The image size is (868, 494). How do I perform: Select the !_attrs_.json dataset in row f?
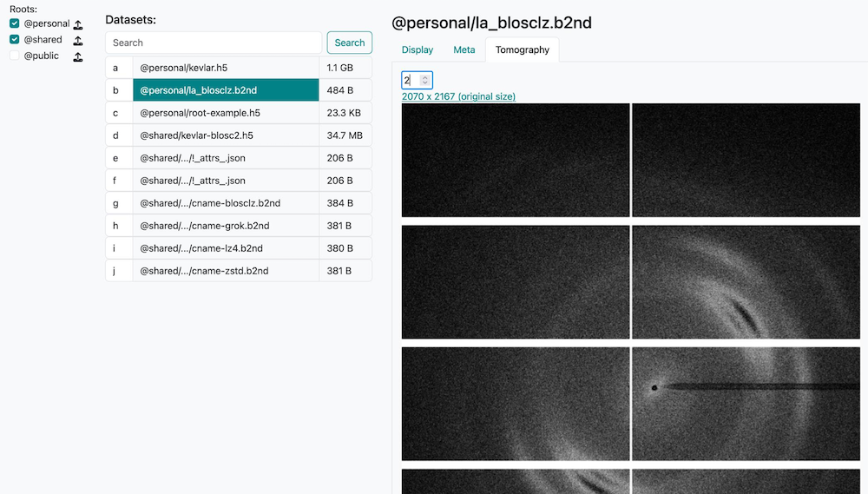[x=226, y=181]
